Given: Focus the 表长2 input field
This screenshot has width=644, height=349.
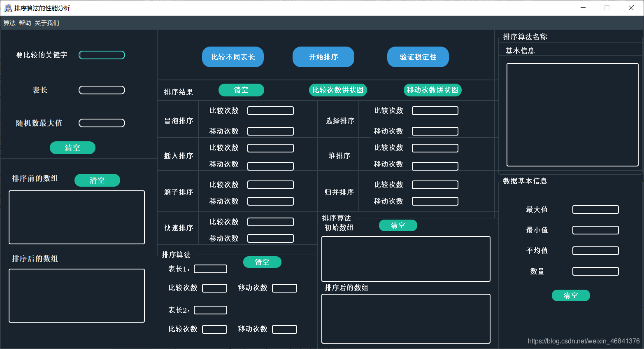Looking at the screenshot, I should 211,310.
